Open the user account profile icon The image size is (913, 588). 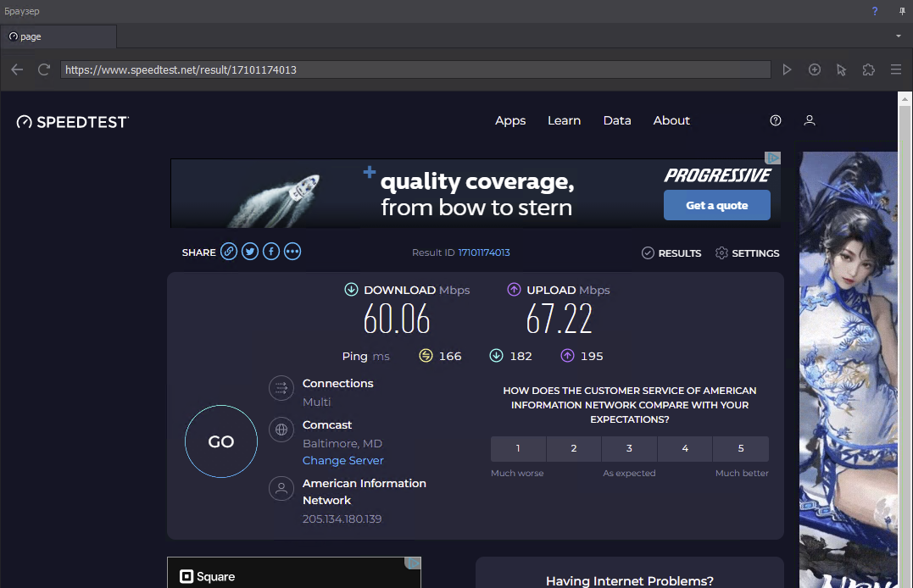click(810, 120)
